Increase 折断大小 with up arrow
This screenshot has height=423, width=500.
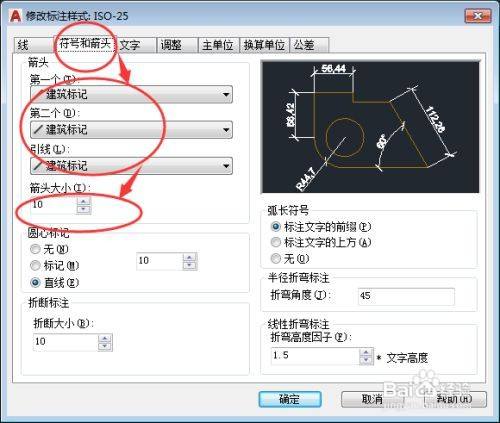[x=105, y=338]
